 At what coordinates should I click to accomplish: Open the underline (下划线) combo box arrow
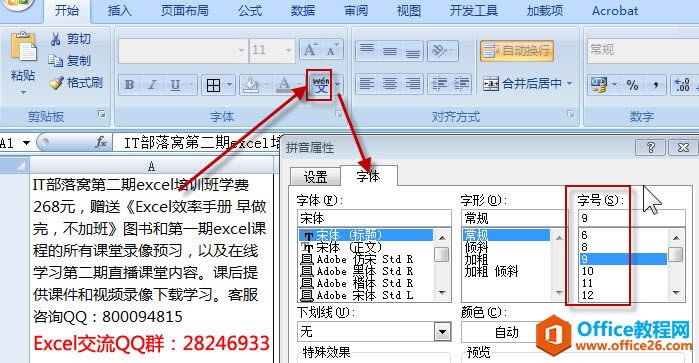click(442, 331)
